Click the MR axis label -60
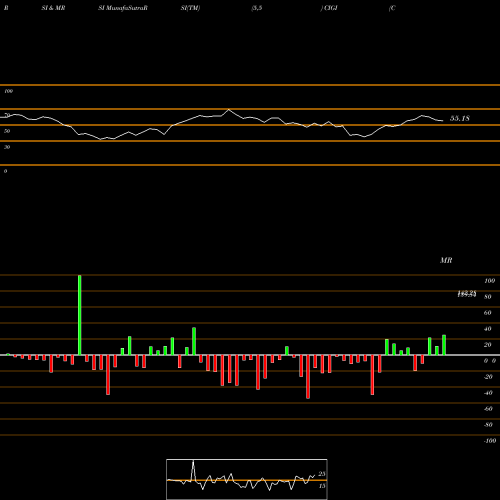The height and width of the screenshot is (500, 500). coord(488,409)
